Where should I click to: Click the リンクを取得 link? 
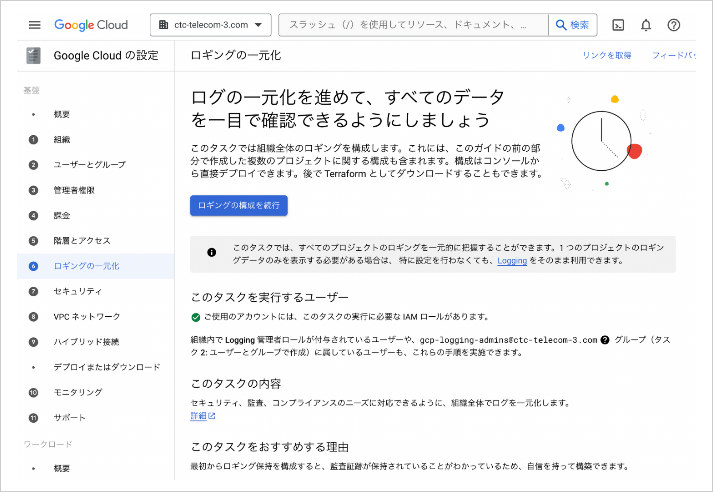(607, 55)
